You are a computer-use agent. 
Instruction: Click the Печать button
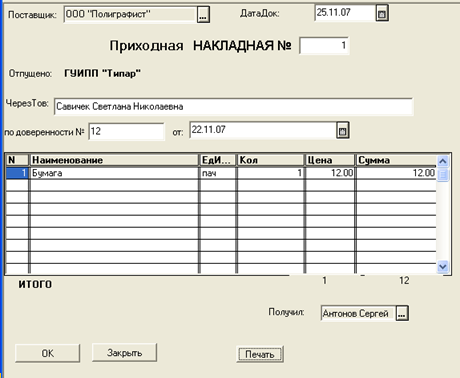[x=260, y=354]
